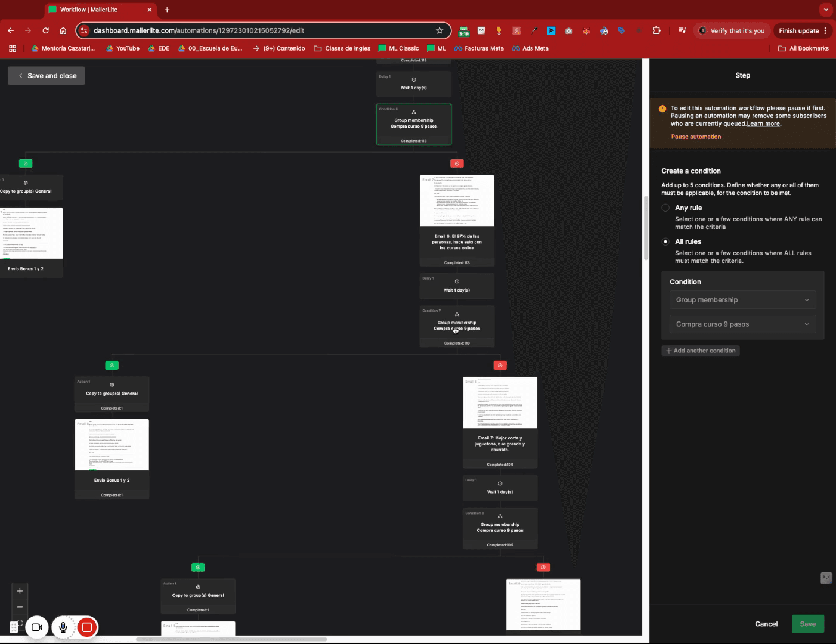Zoom in on the workflow canvas
Screen dimensions: 836x644
[x=20, y=591]
